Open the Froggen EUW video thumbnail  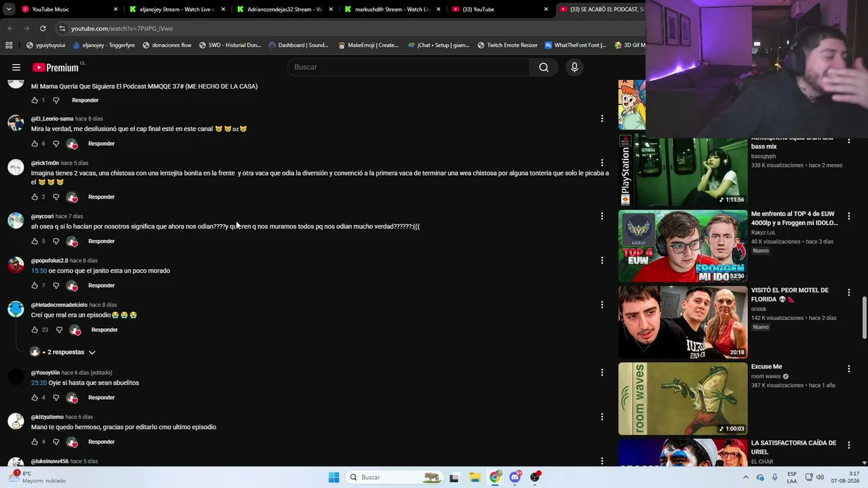(683, 246)
